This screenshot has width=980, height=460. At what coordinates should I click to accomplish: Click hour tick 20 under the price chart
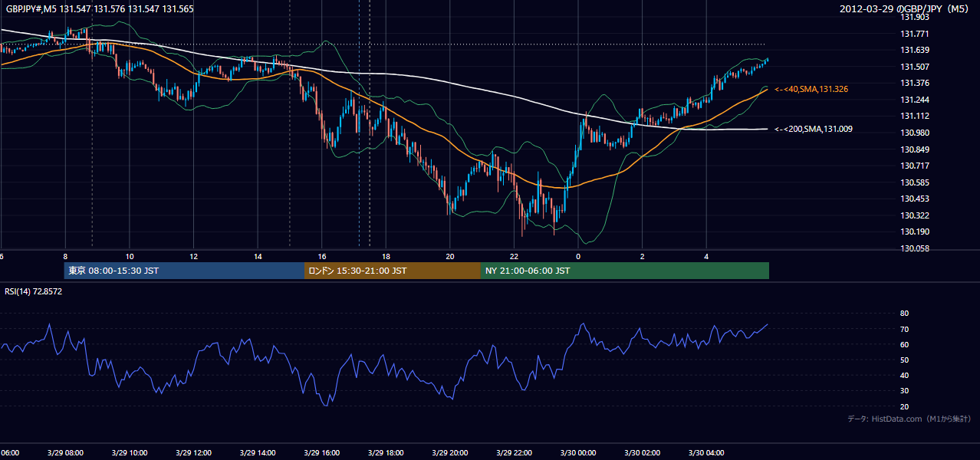[x=450, y=257]
